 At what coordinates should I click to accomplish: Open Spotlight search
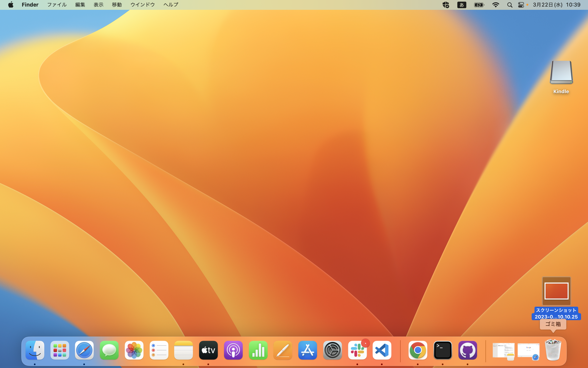(x=510, y=5)
